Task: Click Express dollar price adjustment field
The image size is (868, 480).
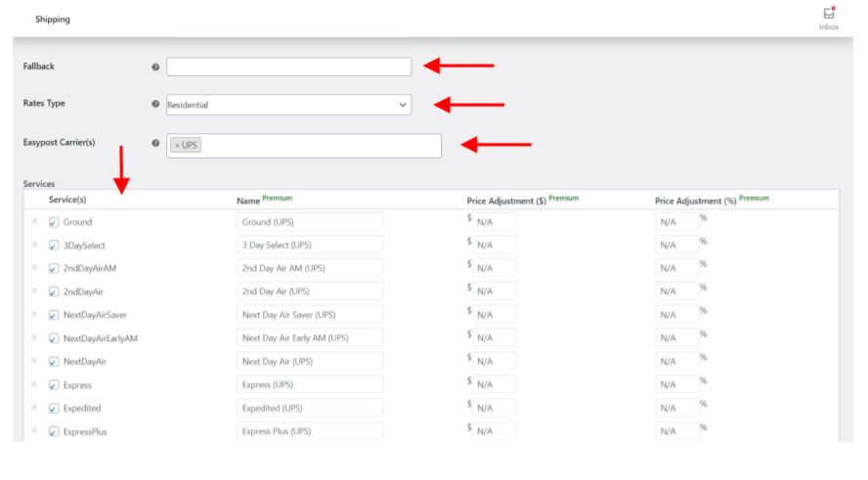Action: tap(494, 385)
